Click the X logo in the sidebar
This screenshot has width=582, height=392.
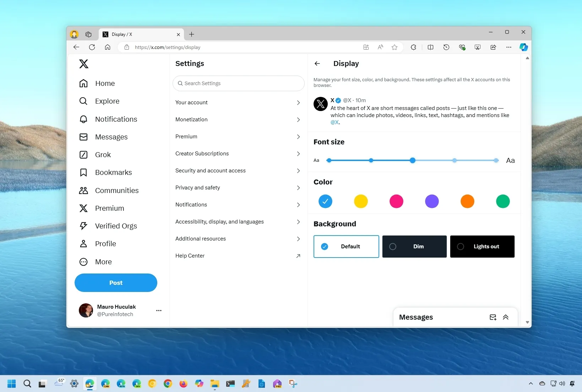pos(84,64)
